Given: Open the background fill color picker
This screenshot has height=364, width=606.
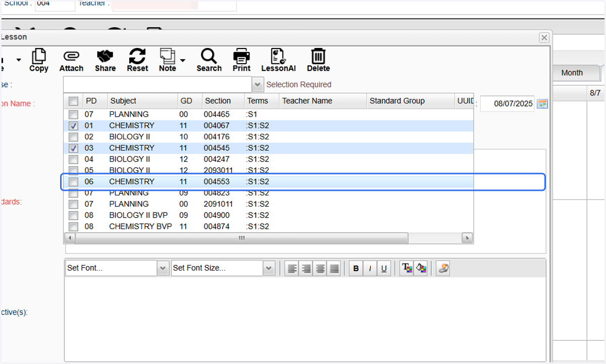Looking at the screenshot, I should [421, 269].
